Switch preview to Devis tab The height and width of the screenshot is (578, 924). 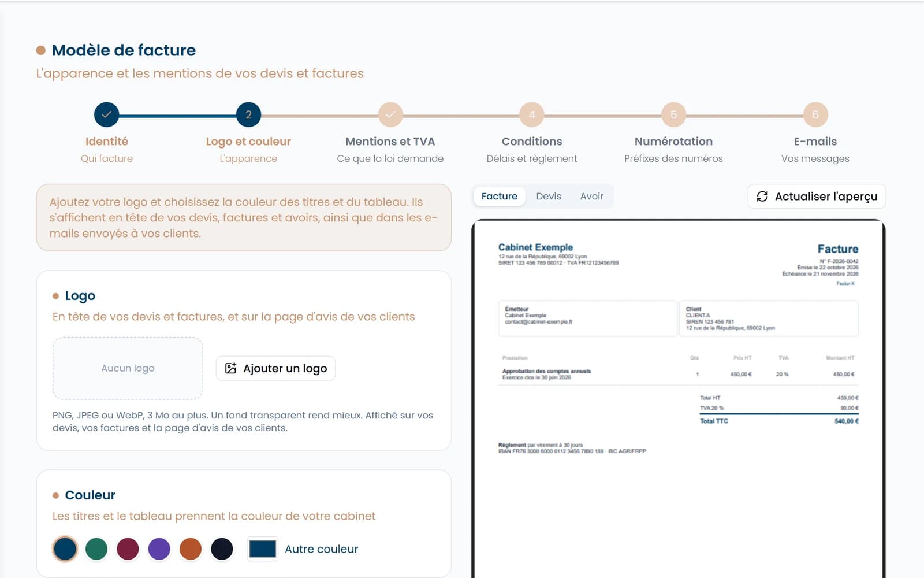549,196
